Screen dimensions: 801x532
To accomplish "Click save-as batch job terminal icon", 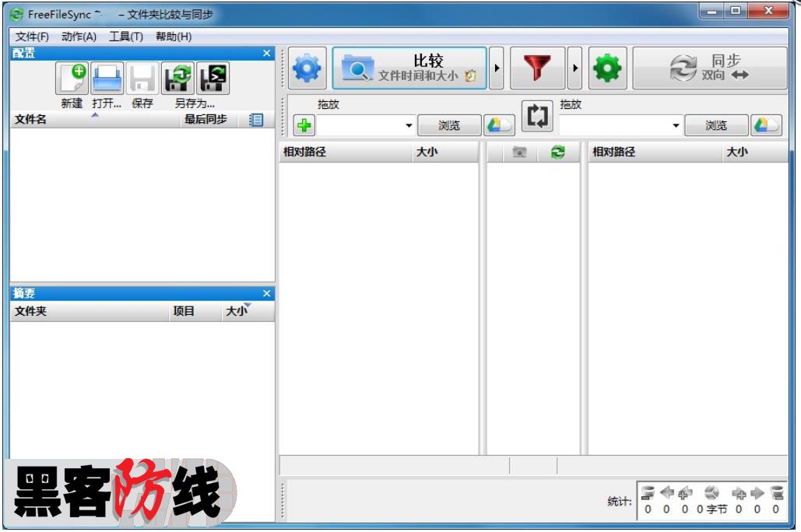I will (x=213, y=78).
